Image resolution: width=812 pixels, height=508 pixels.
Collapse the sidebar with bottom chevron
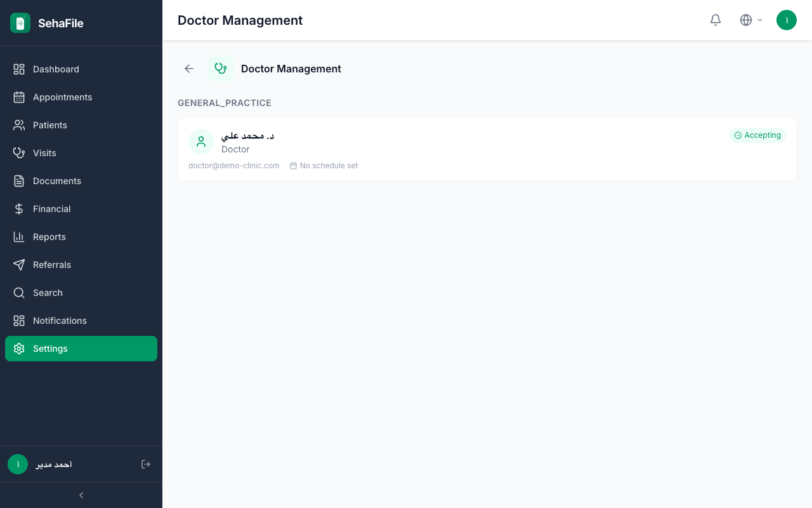tap(81, 495)
